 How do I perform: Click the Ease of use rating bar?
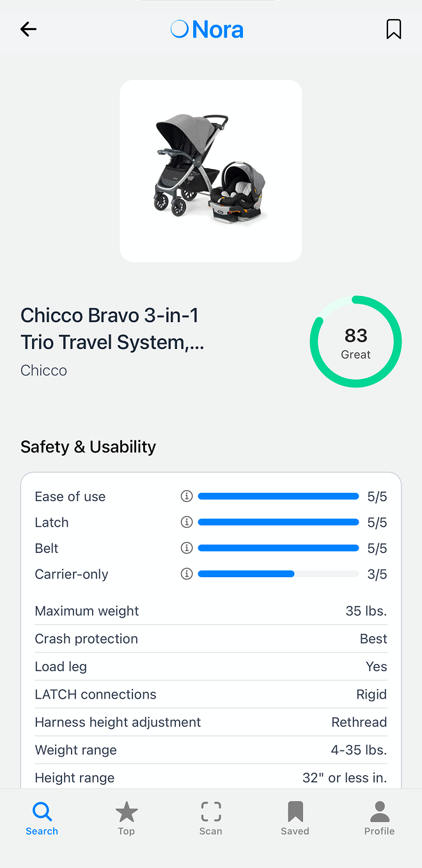[278, 496]
